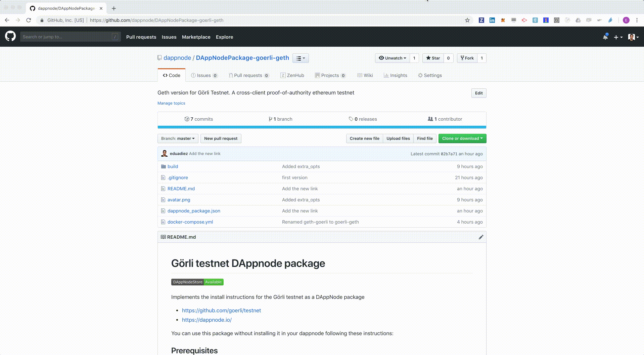Open the list-view dropdown next to repo name
644x355 pixels.
click(301, 58)
